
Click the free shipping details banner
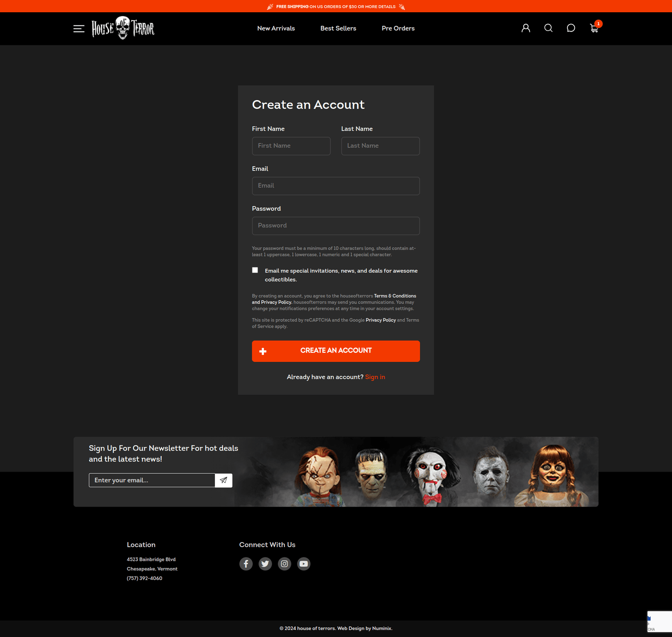pos(336,6)
